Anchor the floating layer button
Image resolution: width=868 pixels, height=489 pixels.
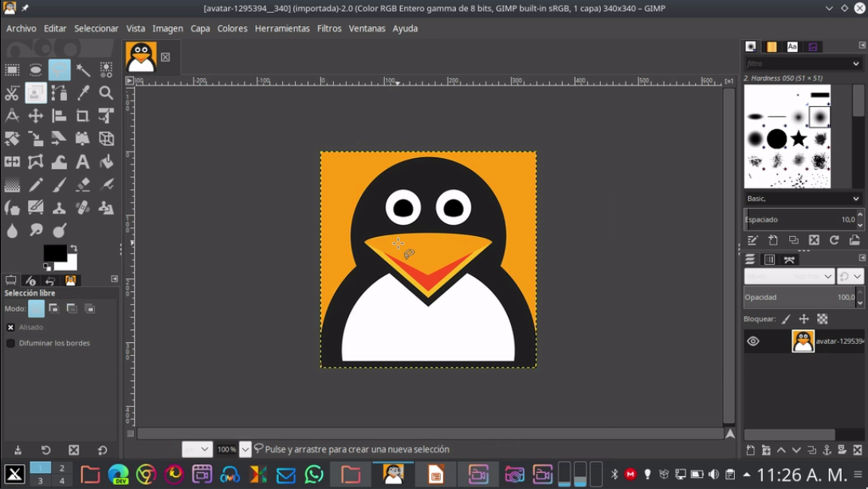pos(827,450)
